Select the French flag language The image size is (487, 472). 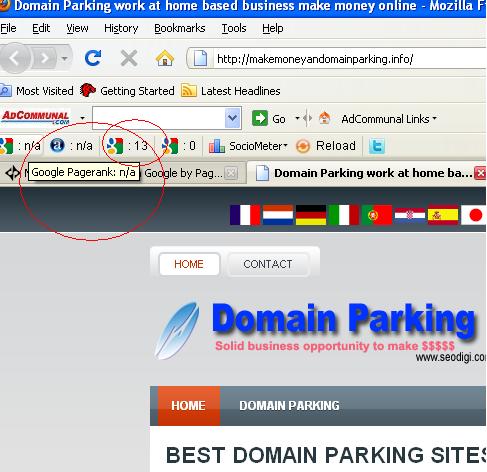pos(245,215)
